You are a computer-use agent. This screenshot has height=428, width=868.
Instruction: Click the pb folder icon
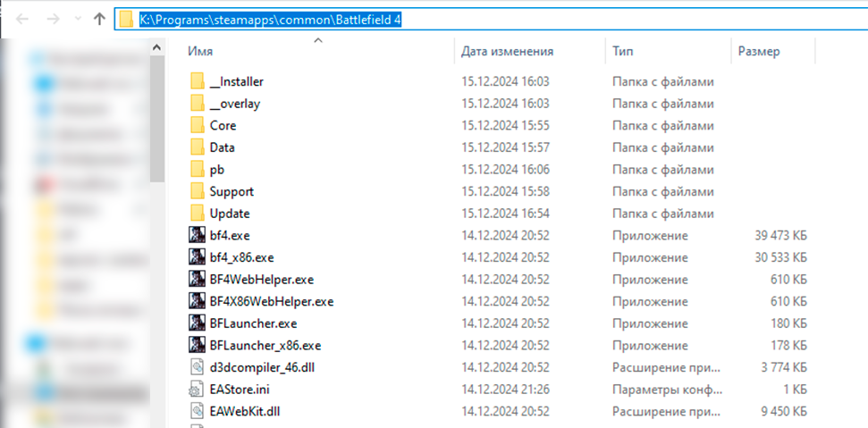coord(197,169)
